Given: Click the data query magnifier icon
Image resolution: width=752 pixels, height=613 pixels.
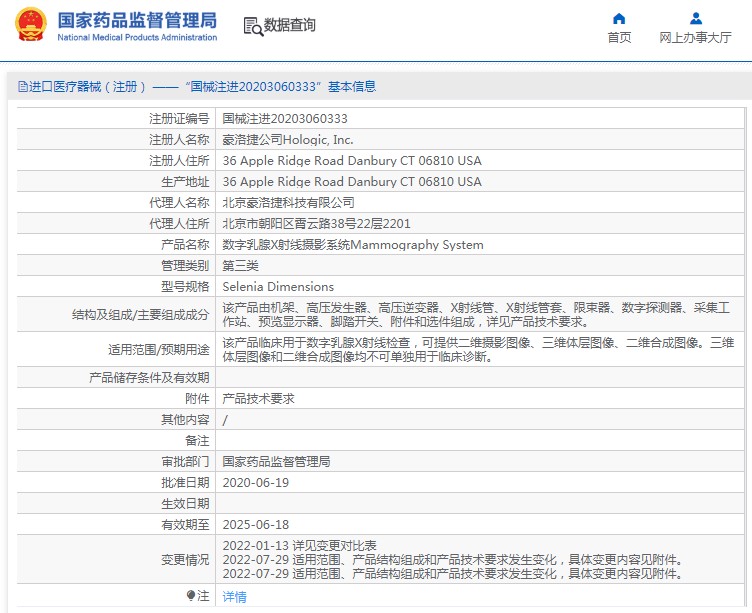Looking at the screenshot, I should click(x=253, y=26).
